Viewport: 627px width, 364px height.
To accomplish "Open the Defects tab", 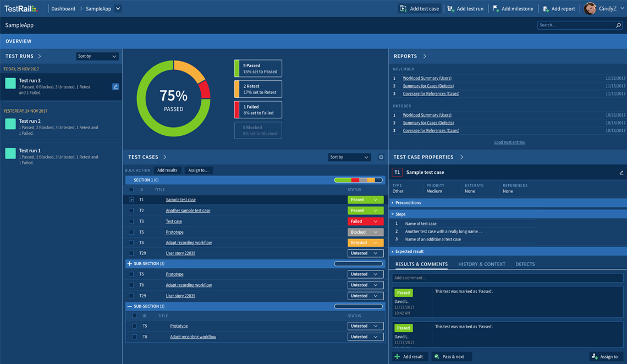I will pyautogui.click(x=525, y=264).
